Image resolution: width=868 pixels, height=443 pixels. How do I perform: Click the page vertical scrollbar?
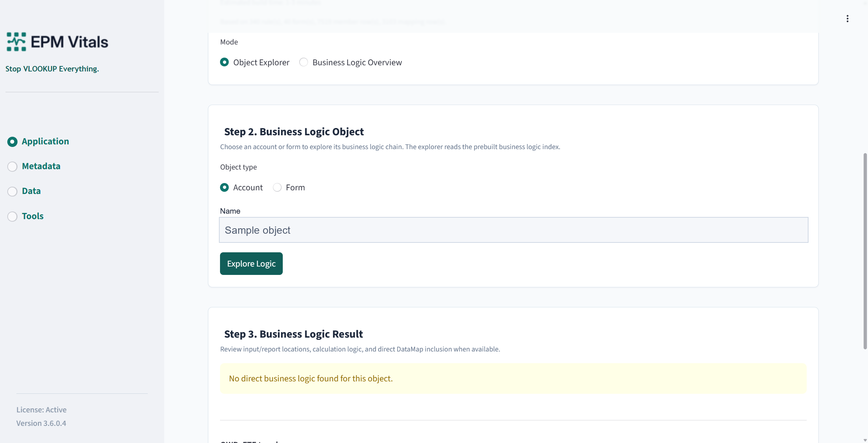pos(865,252)
